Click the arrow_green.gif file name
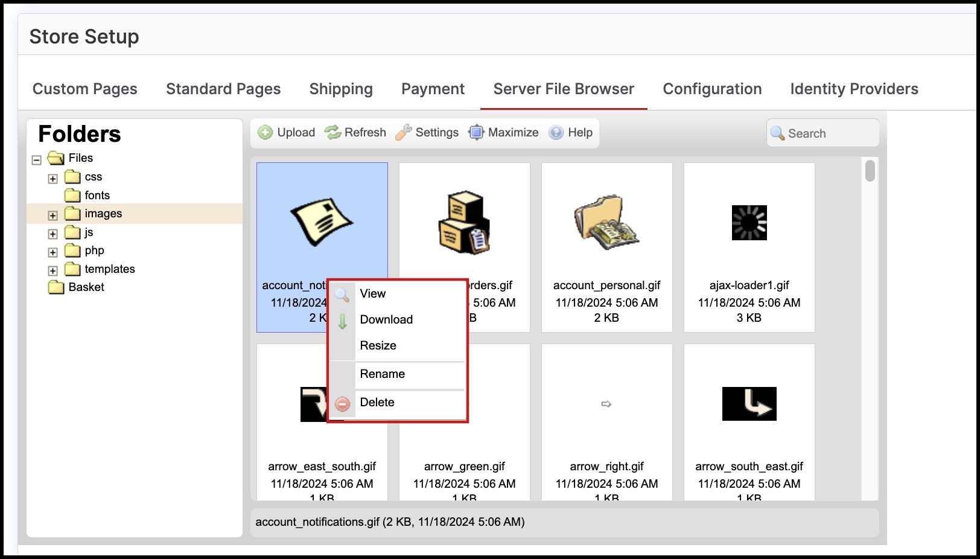980x559 pixels. 464,467
